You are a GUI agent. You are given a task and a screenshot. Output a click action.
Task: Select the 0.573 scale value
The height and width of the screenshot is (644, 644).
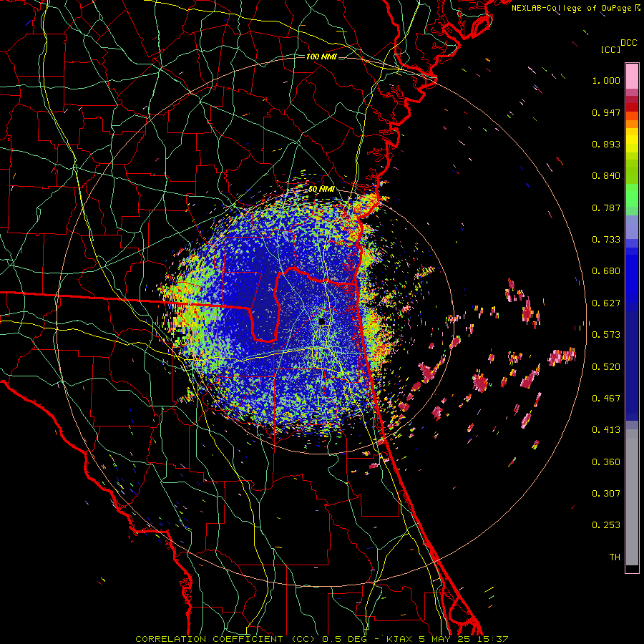click(x=606, y=335)
